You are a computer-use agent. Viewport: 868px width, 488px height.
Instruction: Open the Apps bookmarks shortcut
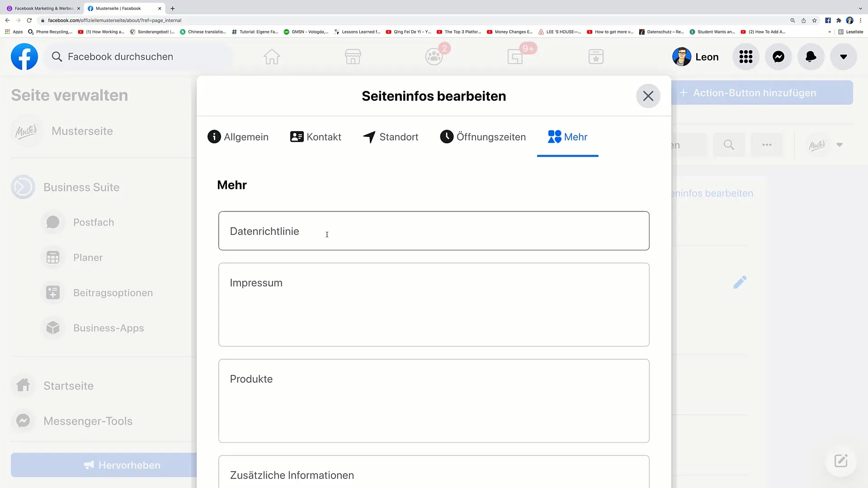(14, 32)
